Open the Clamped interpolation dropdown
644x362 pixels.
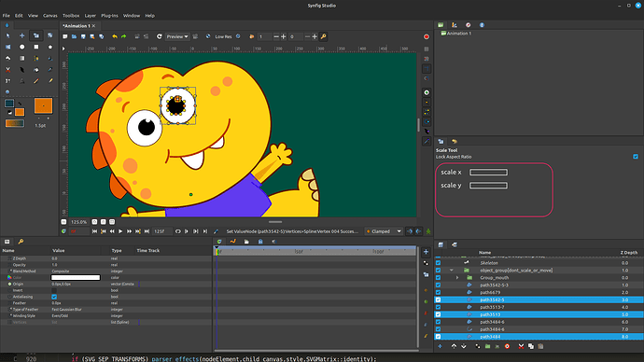coord(384,231)
